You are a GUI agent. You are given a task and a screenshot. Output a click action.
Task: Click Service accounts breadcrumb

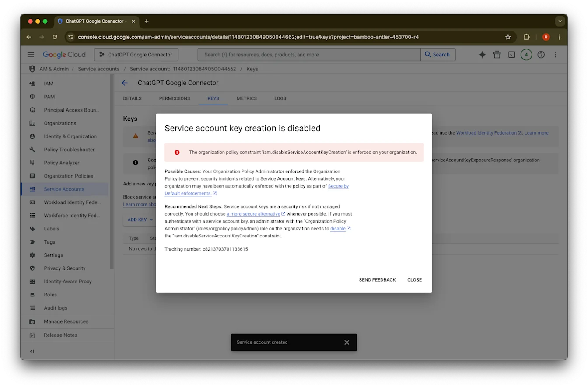click(x=98, y=69)
